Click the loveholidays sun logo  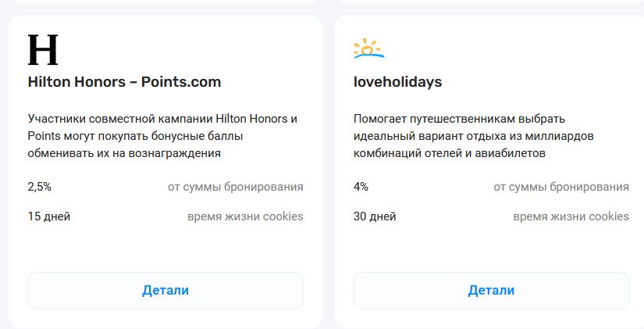368,49
